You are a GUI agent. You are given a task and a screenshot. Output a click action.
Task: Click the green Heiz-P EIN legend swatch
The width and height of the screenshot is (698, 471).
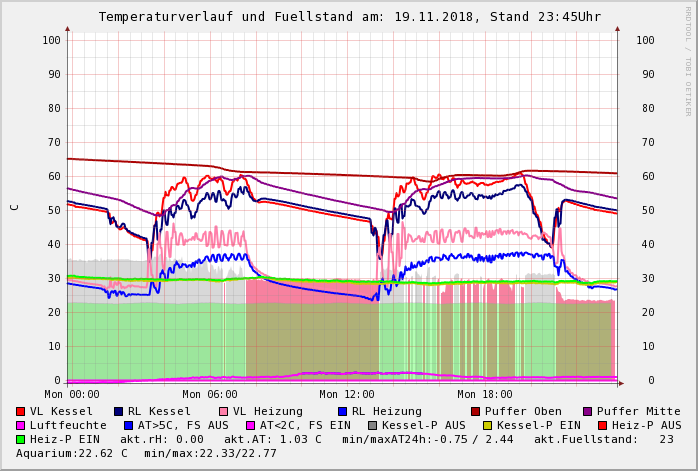21,439
